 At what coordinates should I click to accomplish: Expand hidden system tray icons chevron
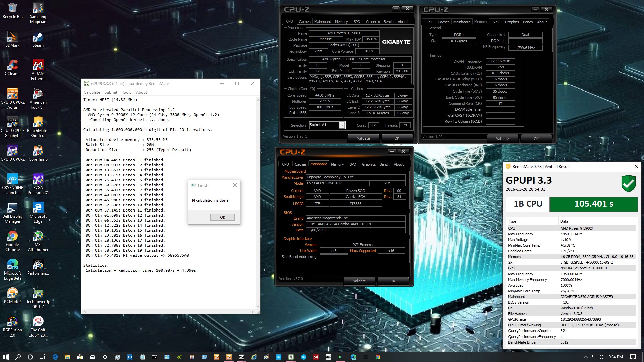coord(586,357)
